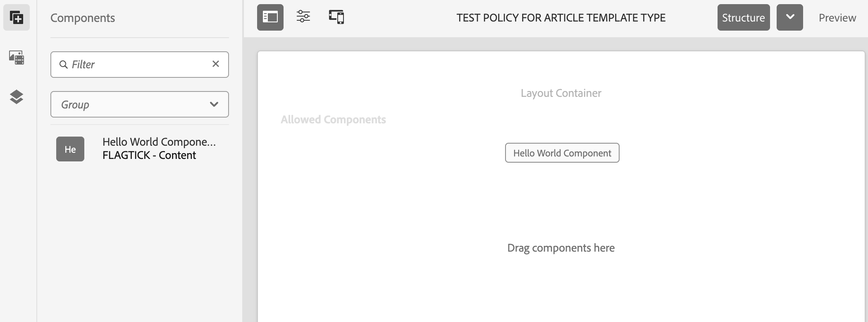The image size is (868, 322).
Task: Open the Content Tree layers tab
Action: pos(17,97)
